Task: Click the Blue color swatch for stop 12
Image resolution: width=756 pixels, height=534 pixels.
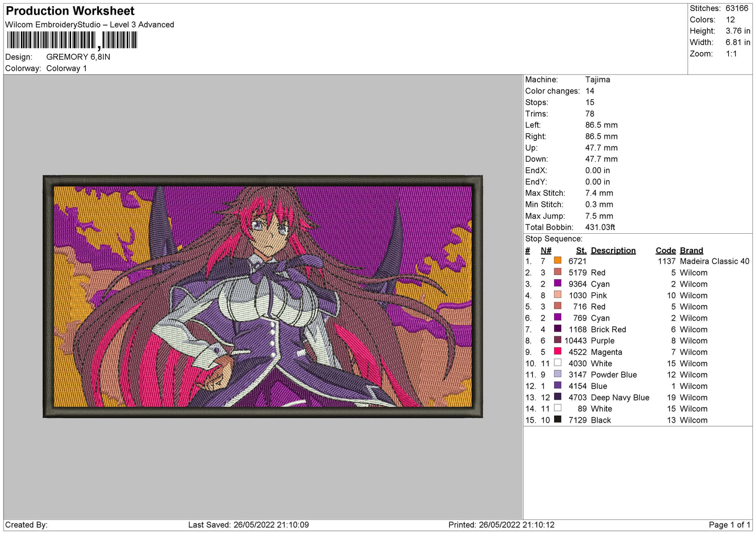Action: pos(558,385)
